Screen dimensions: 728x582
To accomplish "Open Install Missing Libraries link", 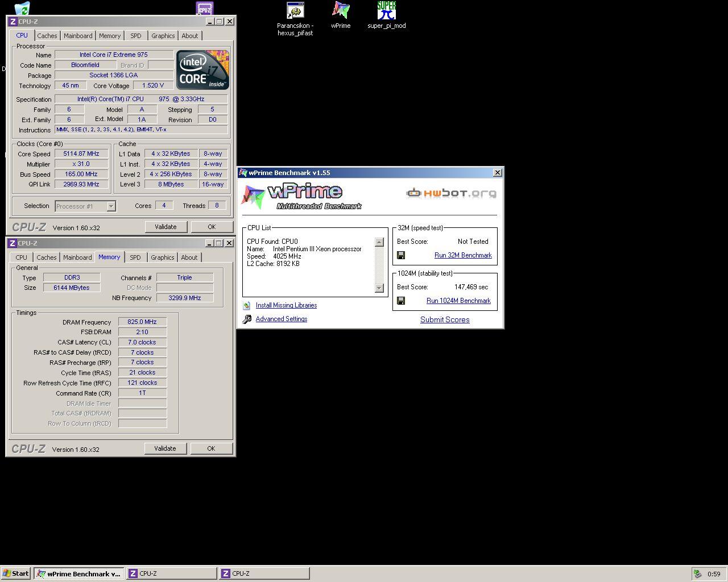I will [286, 306].
